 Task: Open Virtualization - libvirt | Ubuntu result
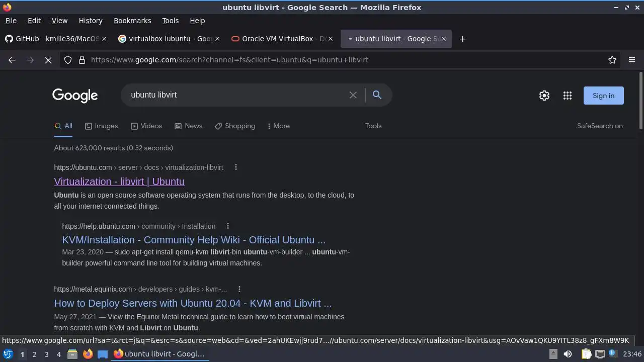coord(119,182)
